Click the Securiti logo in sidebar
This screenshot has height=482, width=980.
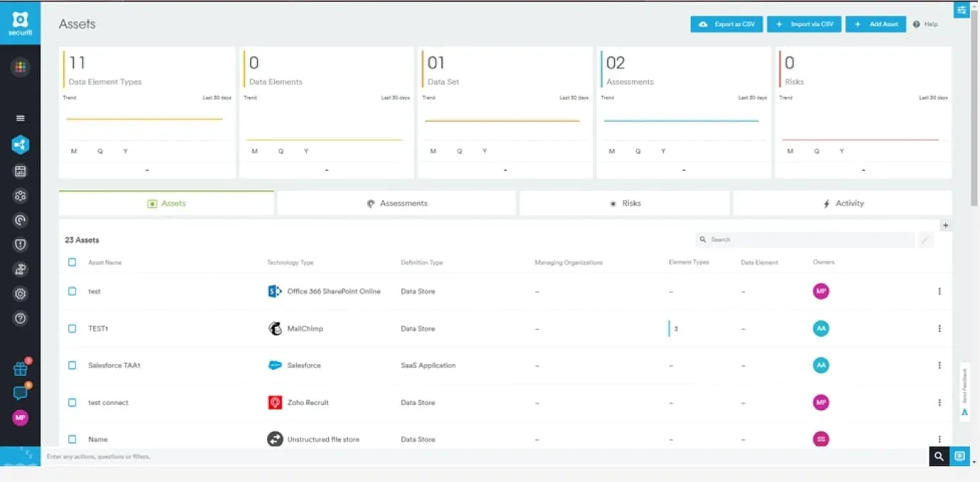20,22
